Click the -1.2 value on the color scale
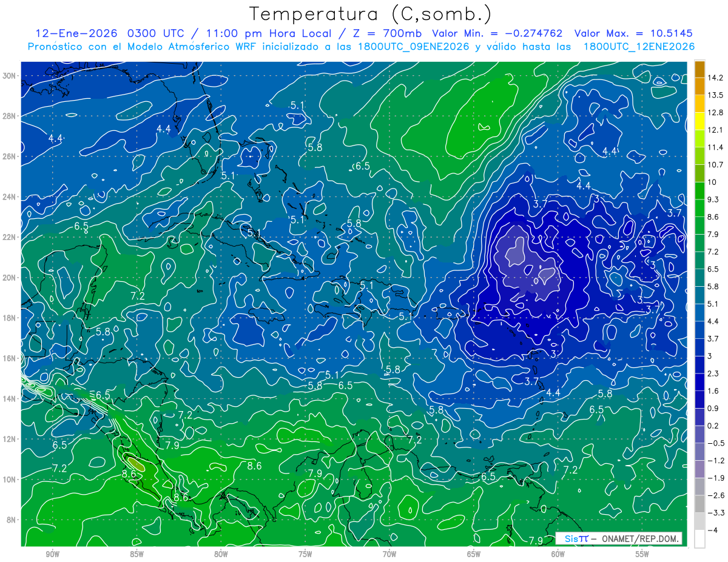Screen dimensions: 728x562 pyautogui.click(x=715, y=461)
